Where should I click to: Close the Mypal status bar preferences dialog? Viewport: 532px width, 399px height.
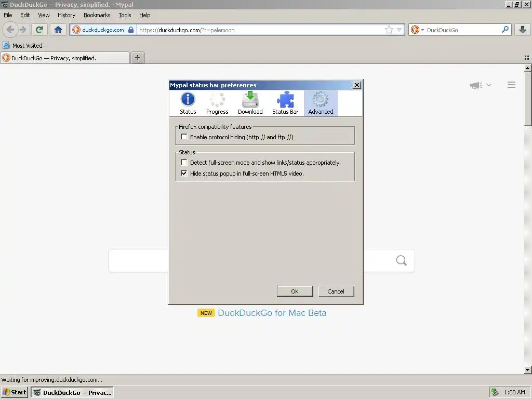[356, 85]
